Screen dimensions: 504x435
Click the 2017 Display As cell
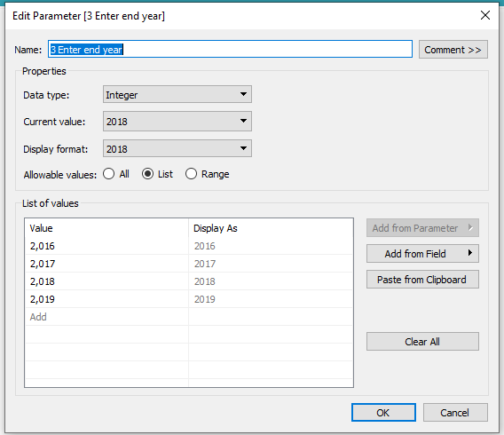[x=271, y=264]
